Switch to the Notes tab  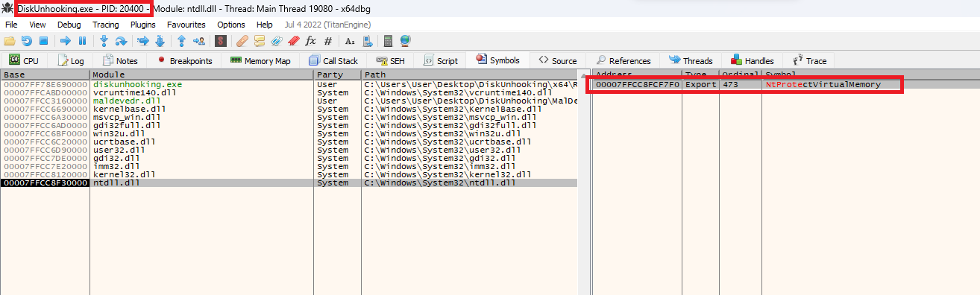[x=120, y=60]
